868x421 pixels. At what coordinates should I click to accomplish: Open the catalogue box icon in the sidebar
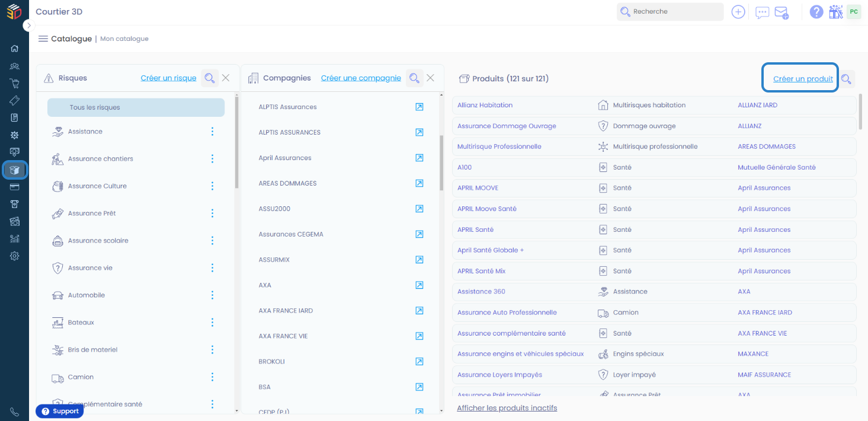(x=14, y=170)
